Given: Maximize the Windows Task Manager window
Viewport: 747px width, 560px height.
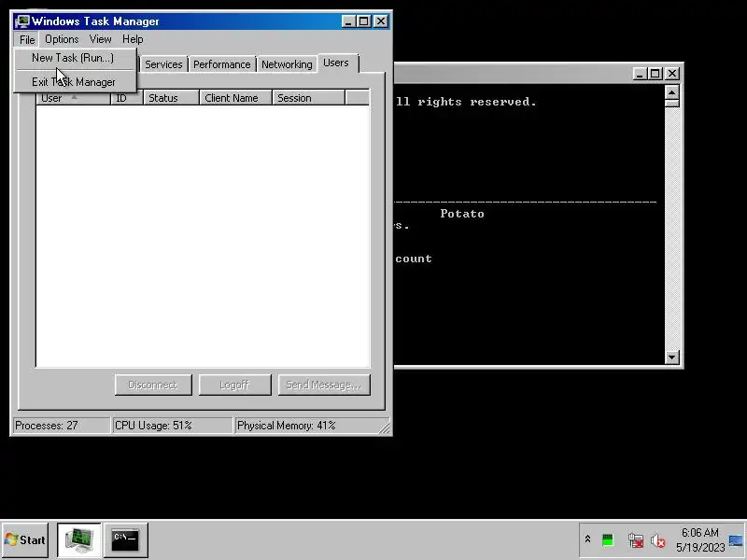Looking at the screenshot, I should pos(364,21).
